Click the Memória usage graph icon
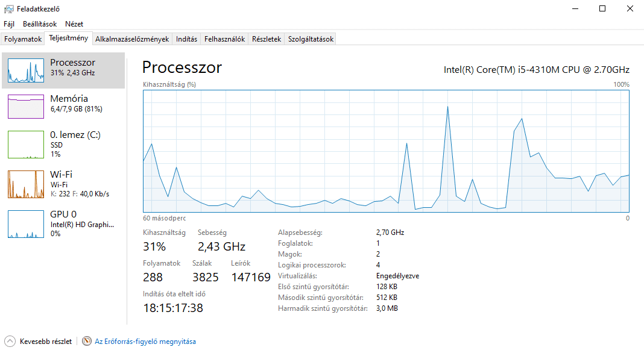 click(26, 107)
